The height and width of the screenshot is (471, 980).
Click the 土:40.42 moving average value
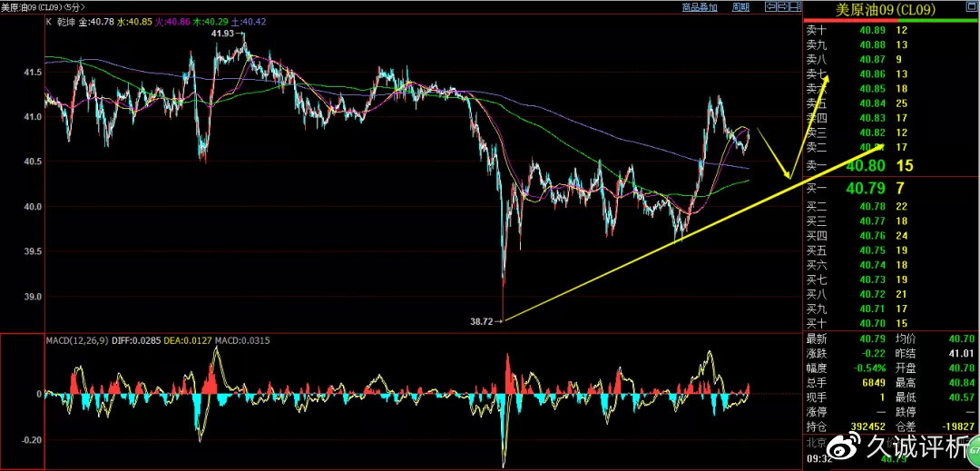249,21
